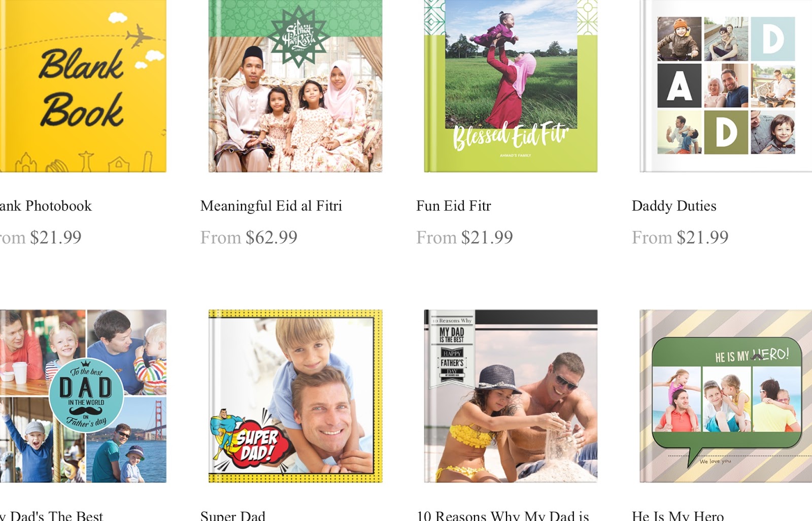Click the Fun Eid Fitr title link

click(x=454, y=206)
